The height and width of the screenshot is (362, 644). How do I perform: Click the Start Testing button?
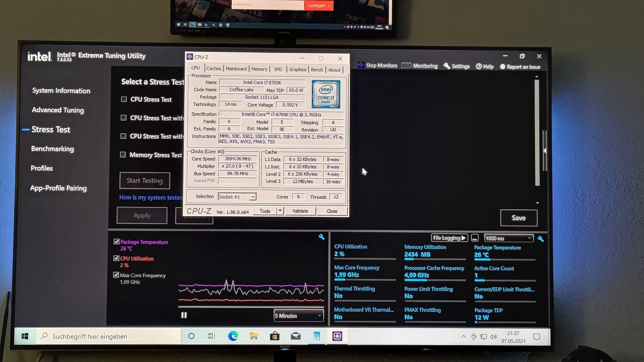(x=145, y=181)
